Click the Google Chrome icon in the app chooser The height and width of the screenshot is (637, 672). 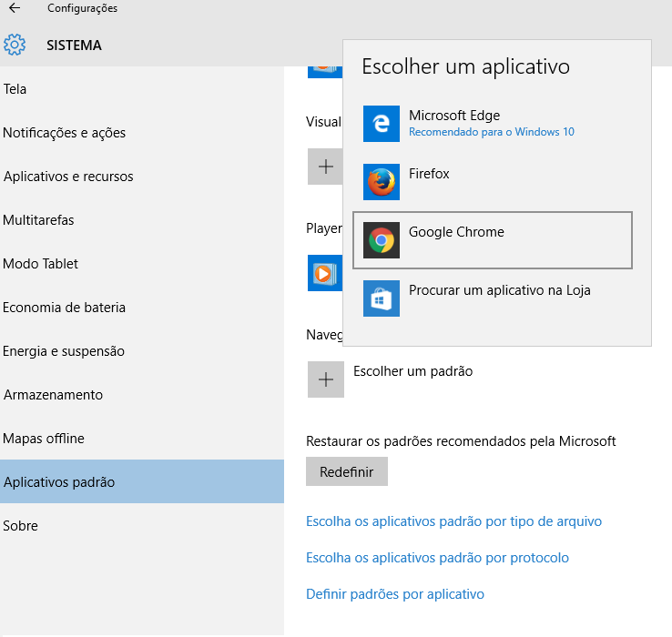point(382,240)
